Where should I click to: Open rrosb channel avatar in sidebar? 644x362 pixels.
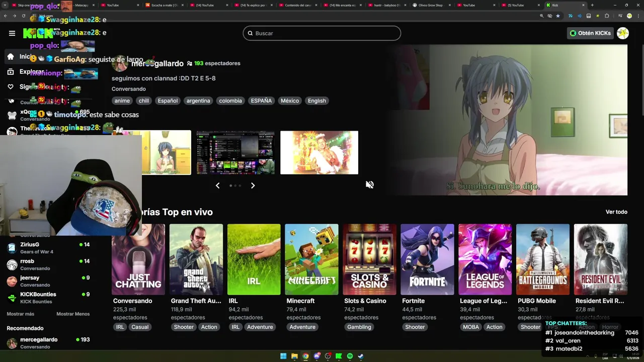[12, 264]
